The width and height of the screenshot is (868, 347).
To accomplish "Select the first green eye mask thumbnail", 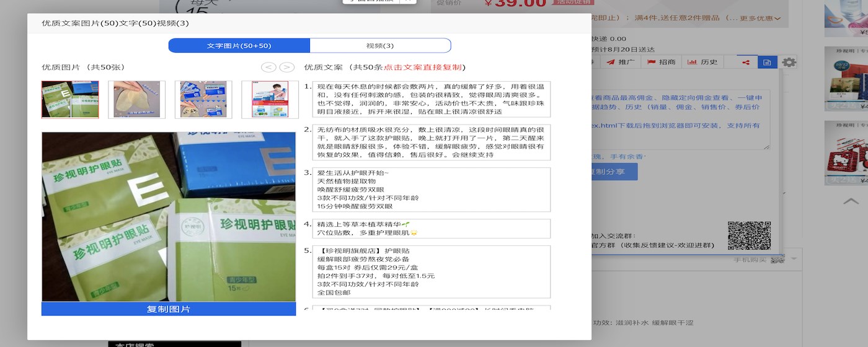I will click(70, 99).
